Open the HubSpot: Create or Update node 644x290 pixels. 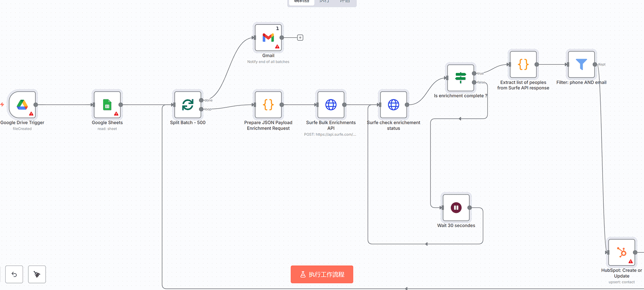pos(621,252)
